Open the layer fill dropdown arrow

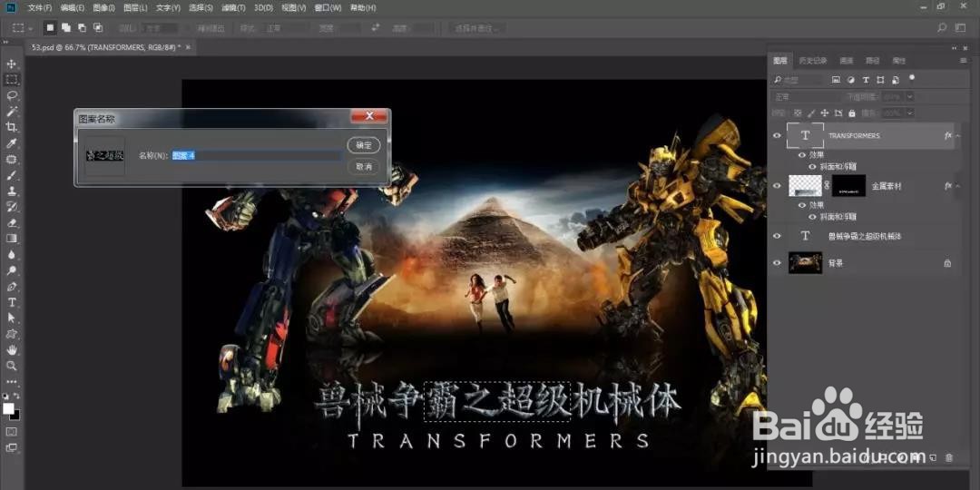point(909,113)
